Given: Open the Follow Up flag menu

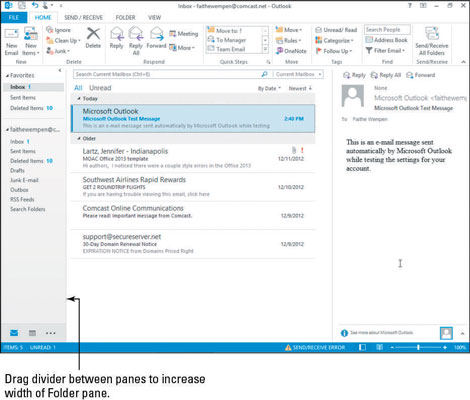Looking at the screenshot, I should pos(334,51).
